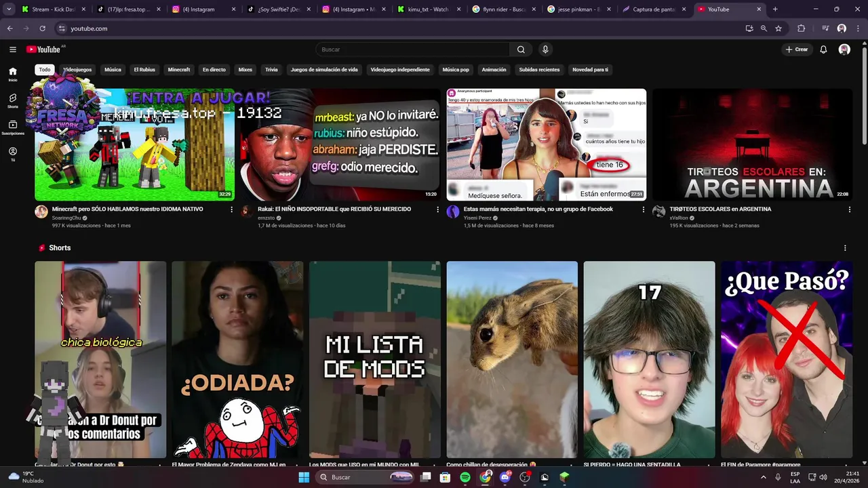Open the Shorts section three-dot menu
The image size is (868, 488).
[845, 248]
